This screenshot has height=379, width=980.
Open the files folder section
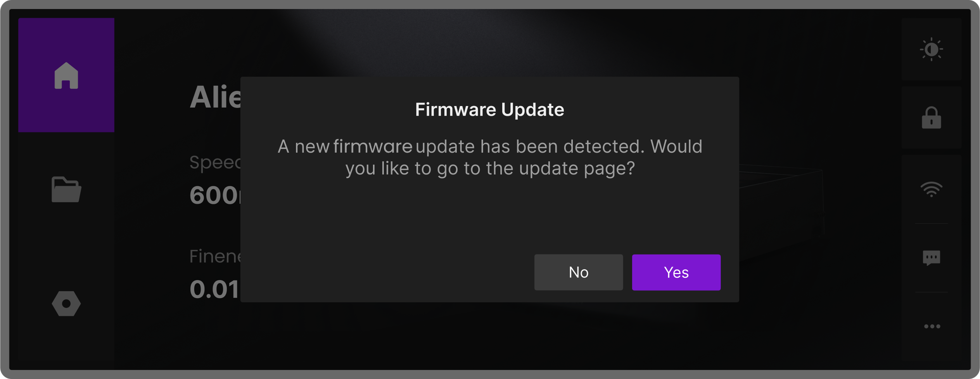66,189
